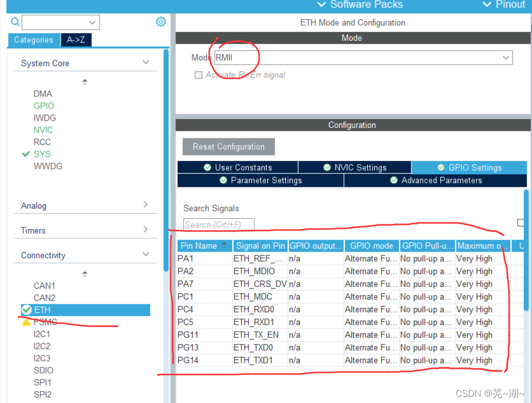The image size is (532, 403).
Task: Collapse the System Core category
Action: coord(85,63)
